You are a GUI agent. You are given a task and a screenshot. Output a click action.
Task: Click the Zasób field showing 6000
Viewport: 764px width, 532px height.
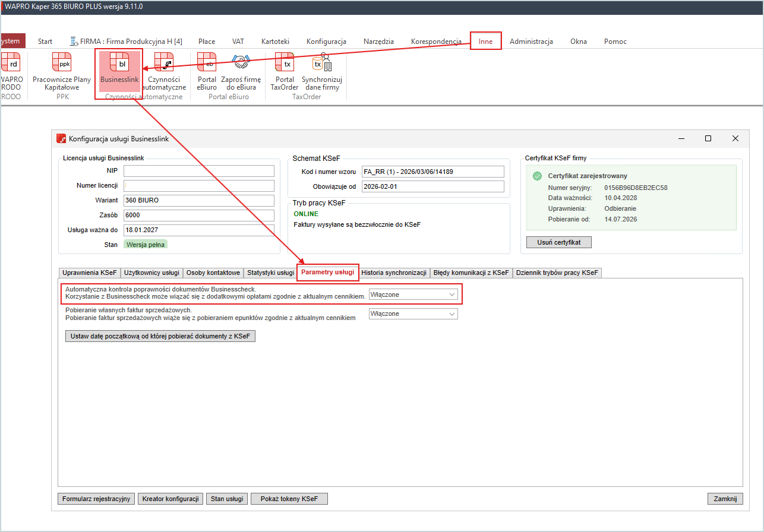pyautogui.click(x=199, y=216)
